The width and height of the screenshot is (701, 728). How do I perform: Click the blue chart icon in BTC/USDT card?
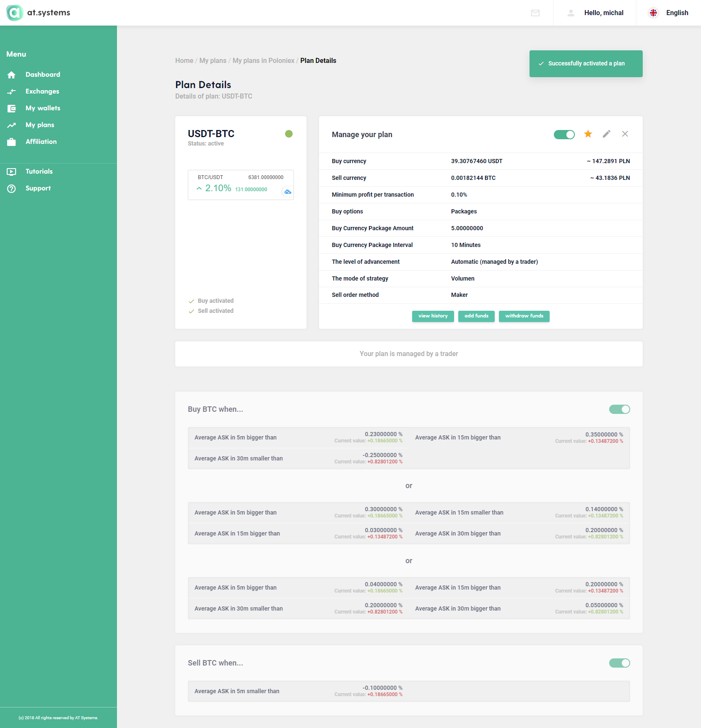pyautogui.click(x=288, y=192)
